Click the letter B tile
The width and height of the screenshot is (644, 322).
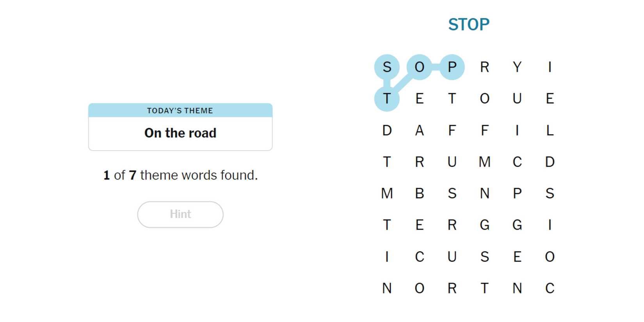pyautogui.click(x=419, y=194)
